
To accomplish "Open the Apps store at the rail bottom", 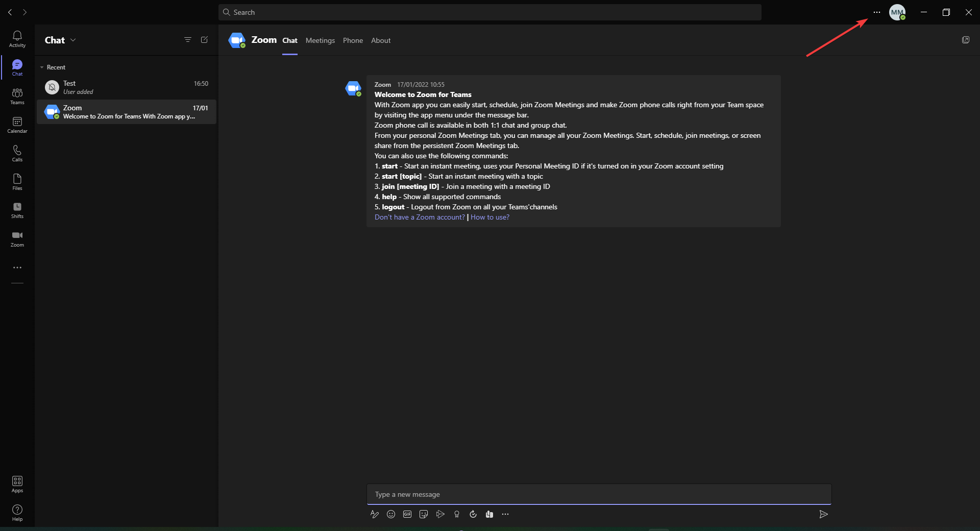I will point(17,484).
